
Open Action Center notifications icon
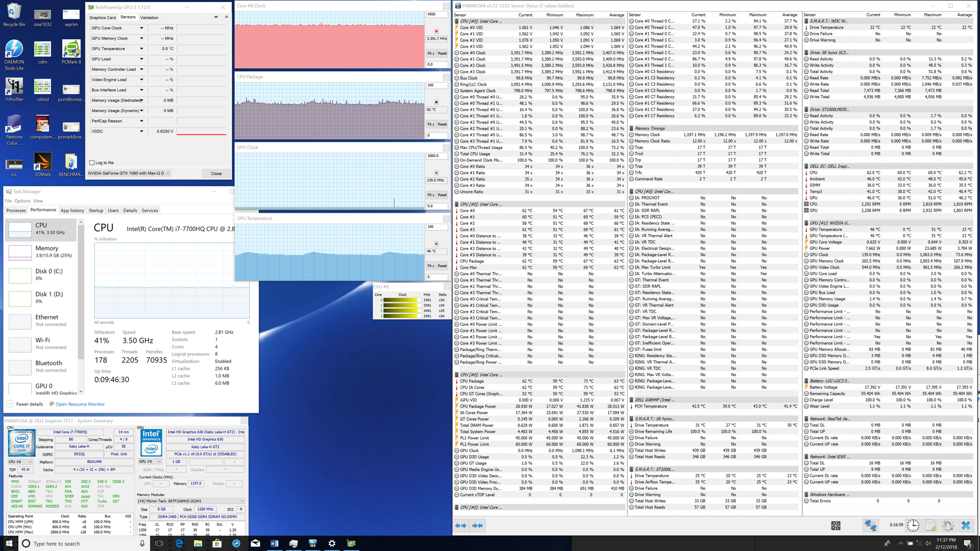coord(967,543)
